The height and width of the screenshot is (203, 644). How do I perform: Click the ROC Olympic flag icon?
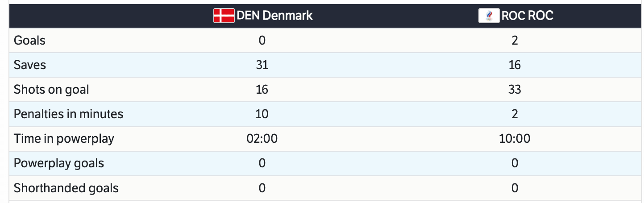click(x=489, y=16)
